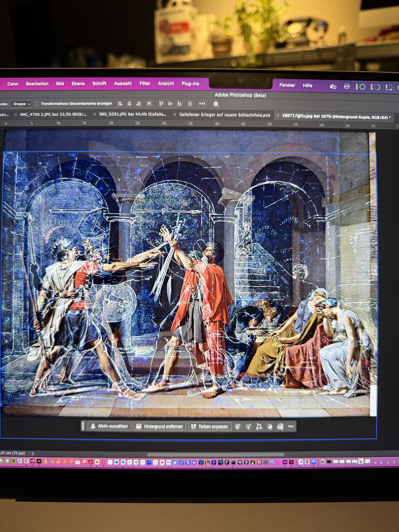This screenshot has width=399, height=532.
Task: Enable Transformations-Steuerelemente anzeigen checkbox
Action: pos(37,104)
